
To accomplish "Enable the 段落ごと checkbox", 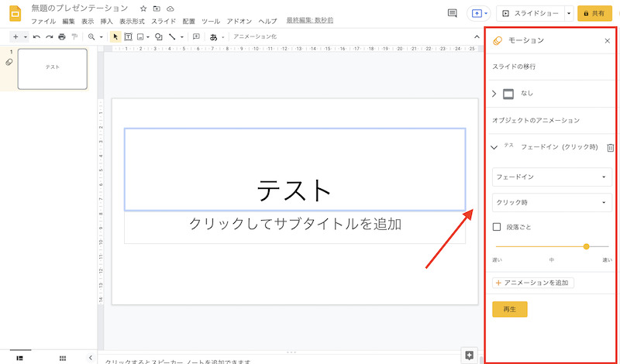I will [x=498, y=227].
